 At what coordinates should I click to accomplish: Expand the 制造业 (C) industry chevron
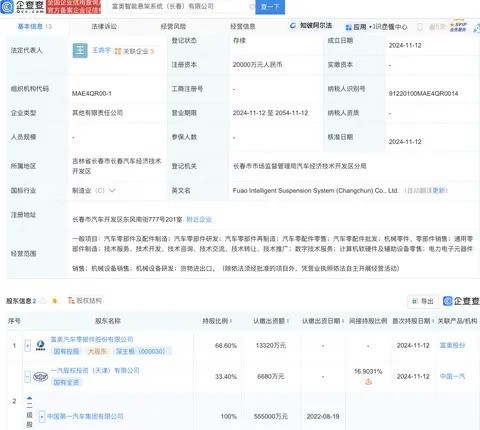pos(112,190)
